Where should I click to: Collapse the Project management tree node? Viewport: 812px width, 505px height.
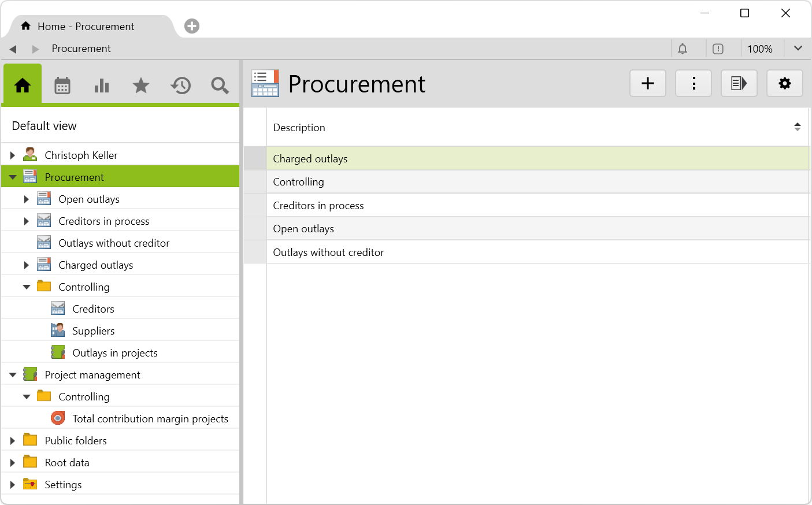pos(13,375)
